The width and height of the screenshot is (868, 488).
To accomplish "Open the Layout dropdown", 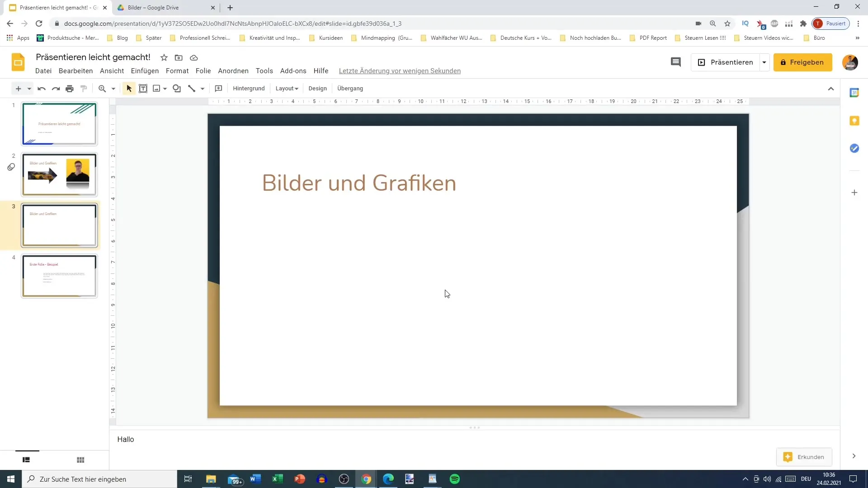I will point(287,89).
